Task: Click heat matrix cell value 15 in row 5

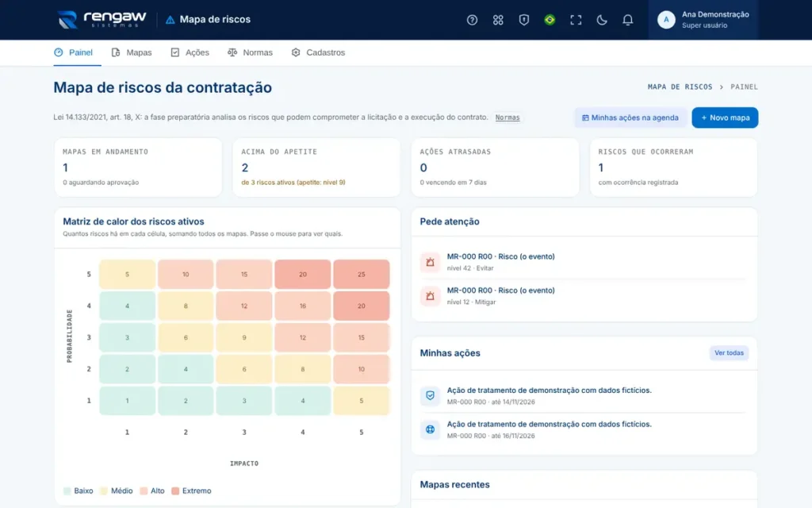Action: point(244,274)
